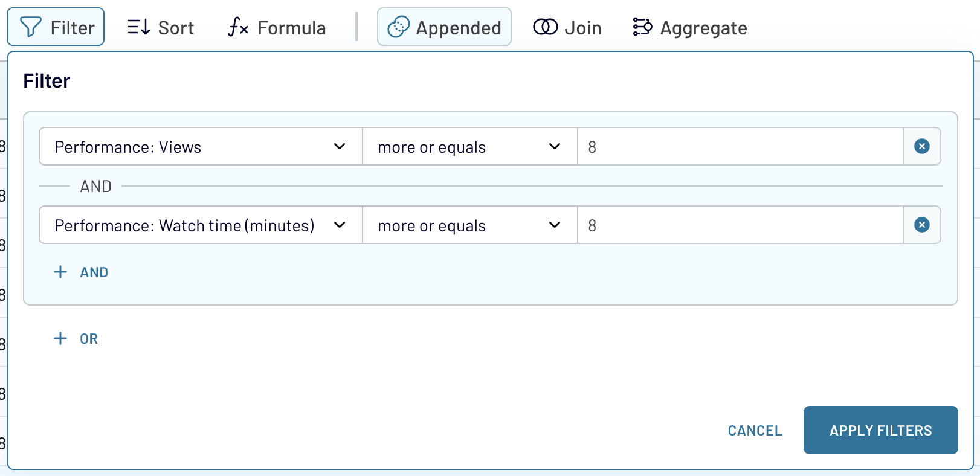Click the Join overlapping circles icon
The image size is (980, 476).
[x=545, y=27]
